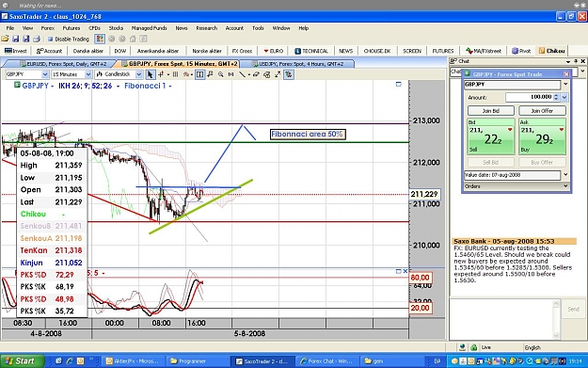
Task: Click the Windows Start button
Action: (22, 360)
